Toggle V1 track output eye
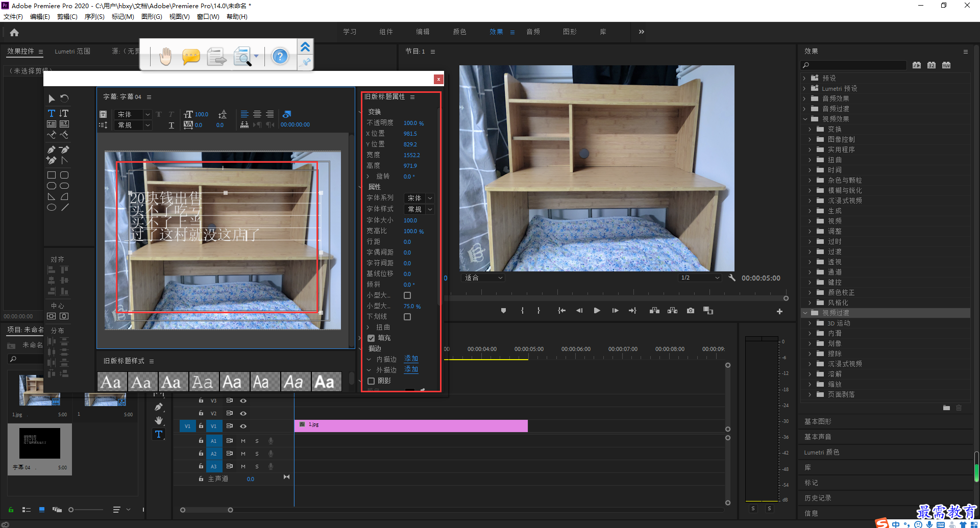This screenshot has width=980, height=528. [x=243, y=426]
